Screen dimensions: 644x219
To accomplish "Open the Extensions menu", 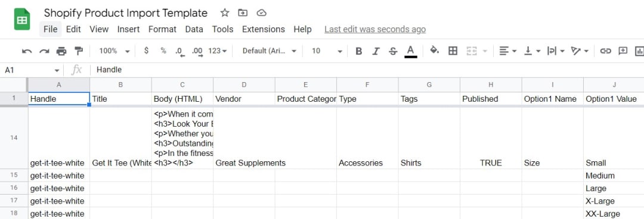I will pos(264,29).
